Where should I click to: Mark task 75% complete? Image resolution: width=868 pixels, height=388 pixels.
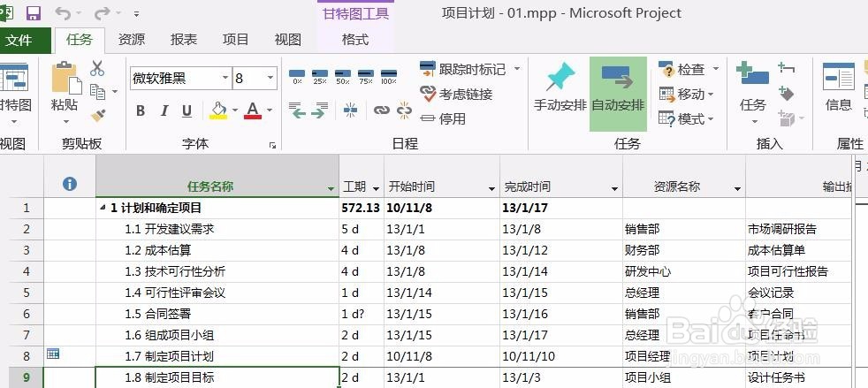pos(365,76)
